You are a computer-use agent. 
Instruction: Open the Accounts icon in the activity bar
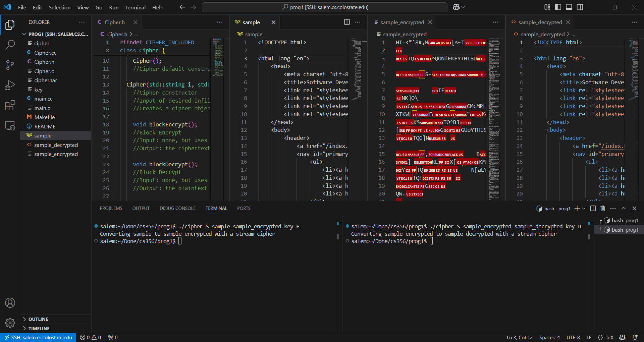tap(10, 303)
